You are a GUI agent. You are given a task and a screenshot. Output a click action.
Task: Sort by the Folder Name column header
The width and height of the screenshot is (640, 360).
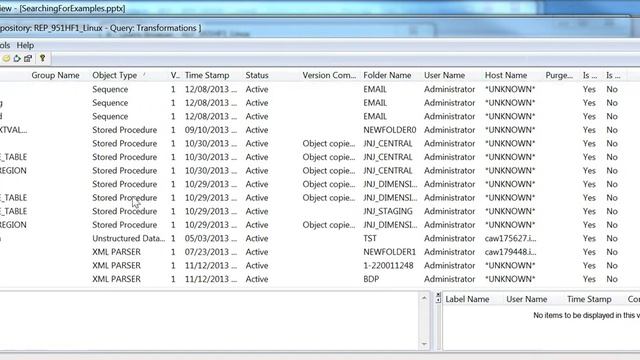pos(387,76)
